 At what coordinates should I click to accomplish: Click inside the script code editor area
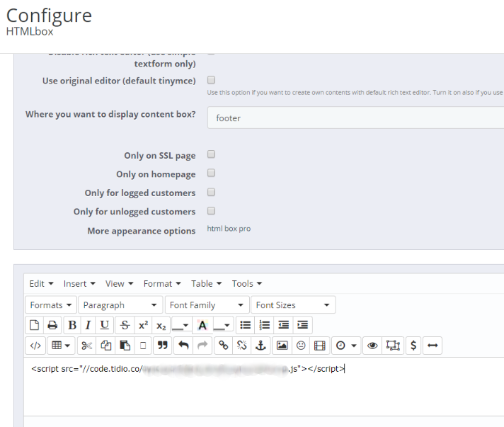point(263,387)
